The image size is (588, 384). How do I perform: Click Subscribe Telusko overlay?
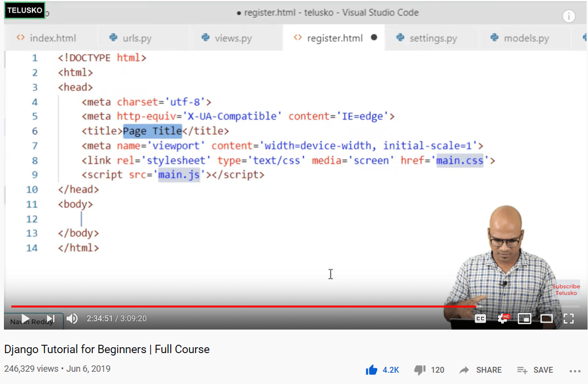566,289
